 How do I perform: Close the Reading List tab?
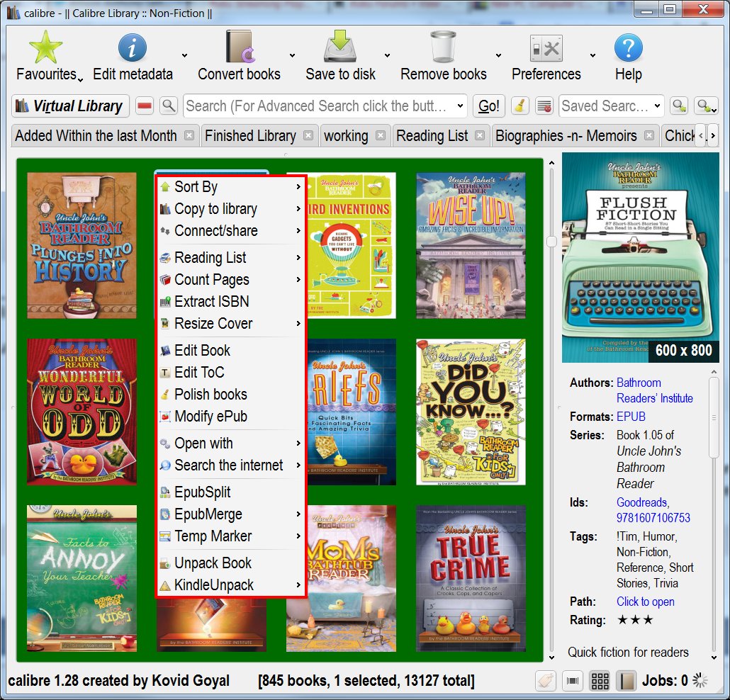(480, 135)
